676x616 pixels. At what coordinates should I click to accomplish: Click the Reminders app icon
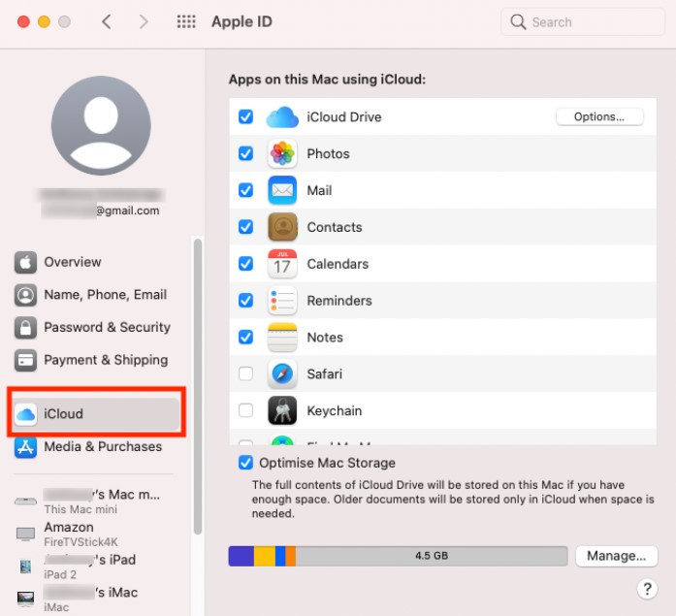click(282, 301)
